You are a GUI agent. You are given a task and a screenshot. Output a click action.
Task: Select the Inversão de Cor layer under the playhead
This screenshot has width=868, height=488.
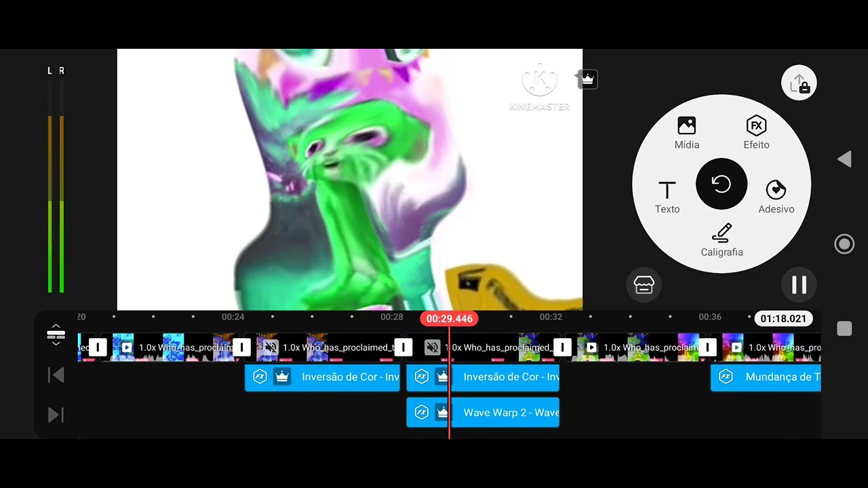tap(483, 377)
